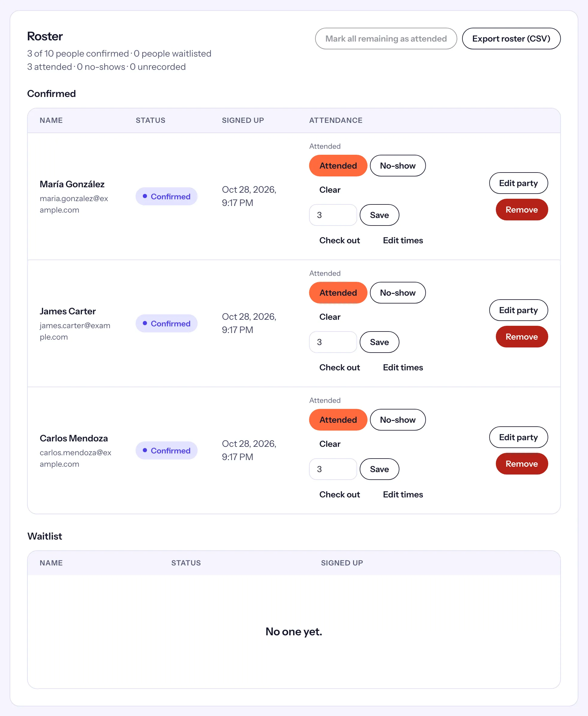Focus James Carter's party size field

(333, 342)
